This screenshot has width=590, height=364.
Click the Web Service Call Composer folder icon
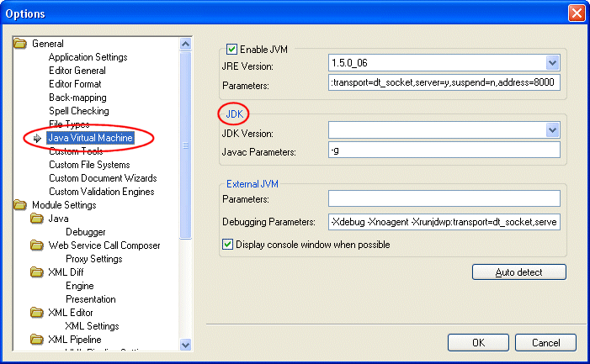pos(37,245)
